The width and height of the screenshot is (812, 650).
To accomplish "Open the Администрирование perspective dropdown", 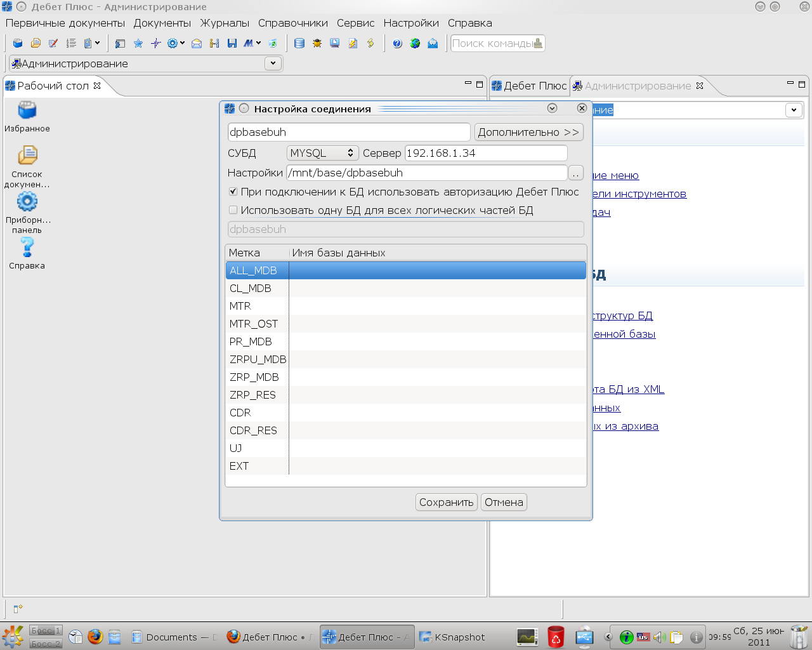I will [273, 63].
